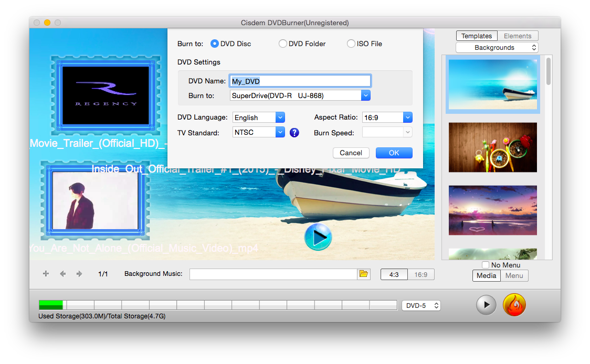Click the 'Movie_Trailer_(Official_HD)_' title text
Screen dimensions: 590x364
(x=98, y=143)
